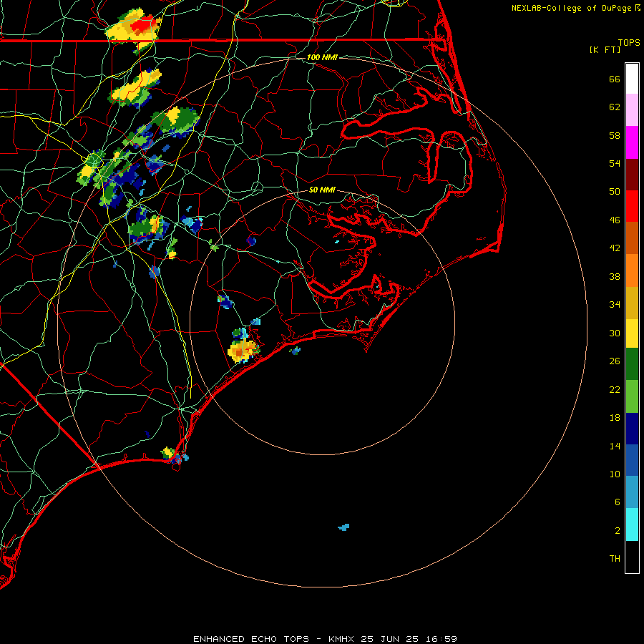Click the 18 legend value
Image resolution: width=644 pixels, height=644 pixels.
coord(615,418)
